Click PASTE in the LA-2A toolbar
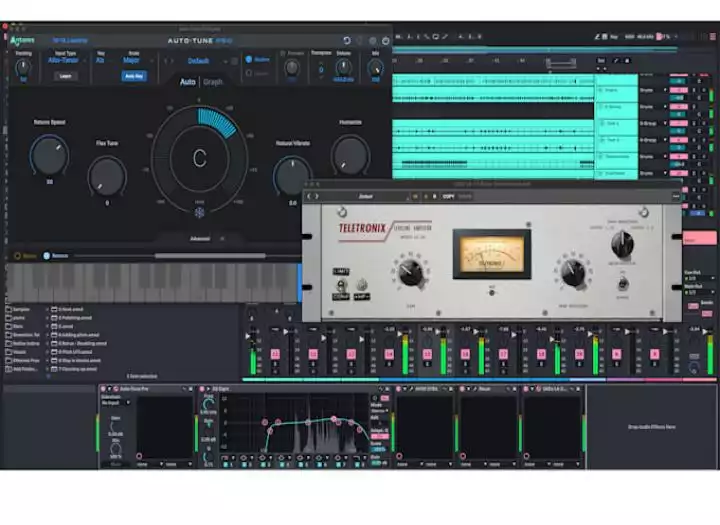This screenshot has height=525, width=720. (x=465, y=197)
